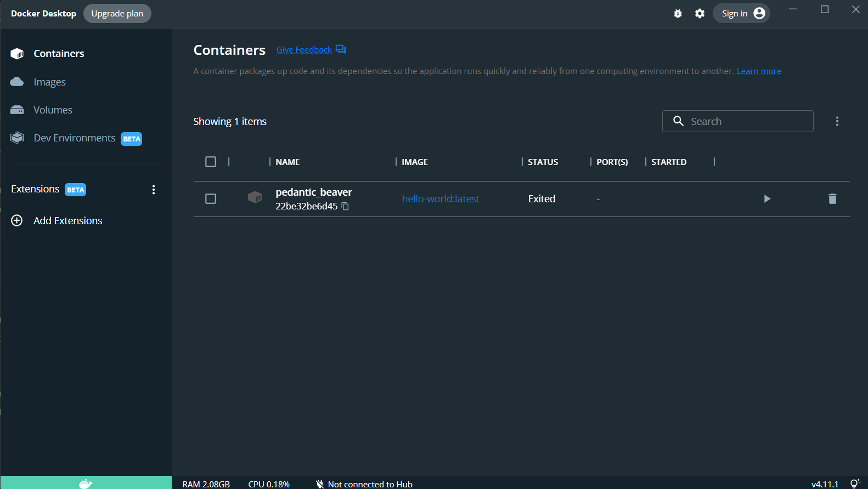Screen dimensions: 868x489
Task: Click the Sign in button
Action: tap(741, 13)
